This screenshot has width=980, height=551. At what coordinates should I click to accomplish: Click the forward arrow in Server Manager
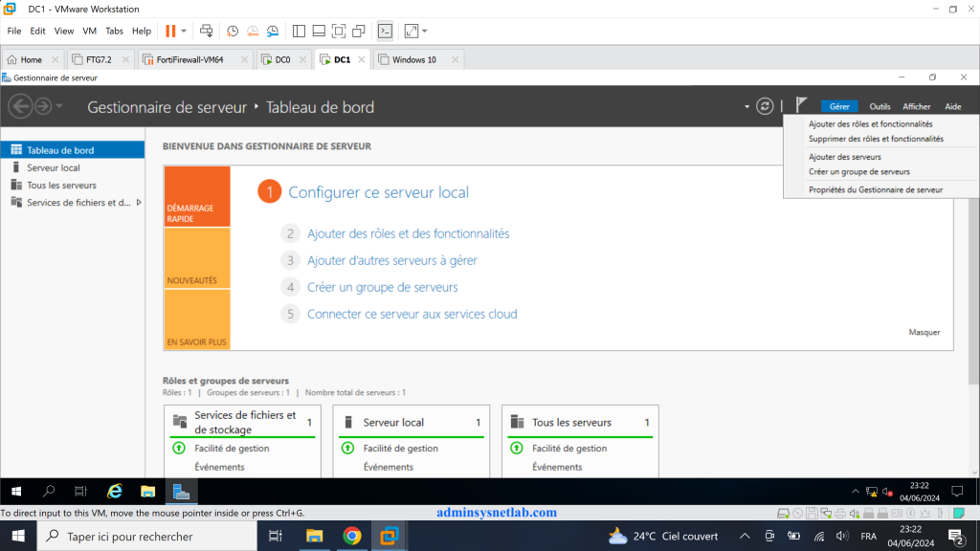pyautogui.click(x=43, y=106)
